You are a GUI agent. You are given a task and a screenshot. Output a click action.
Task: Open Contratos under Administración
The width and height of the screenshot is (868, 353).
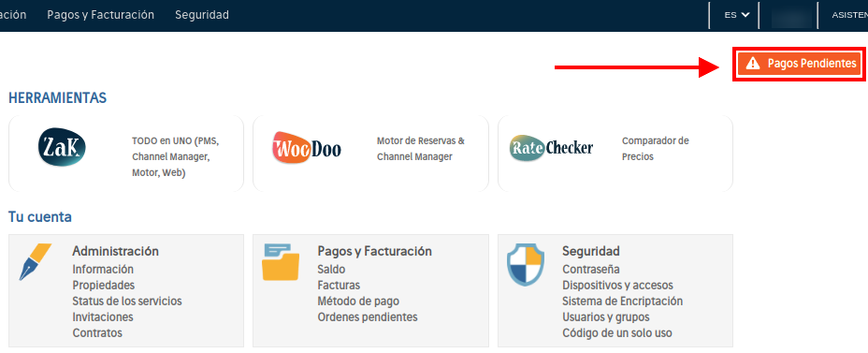[x=97, y=333]
